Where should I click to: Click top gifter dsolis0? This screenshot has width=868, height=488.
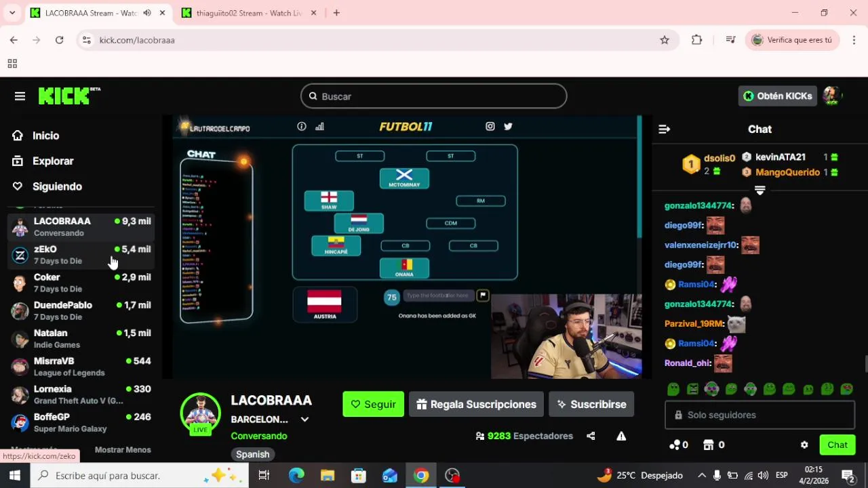[719, 158]
